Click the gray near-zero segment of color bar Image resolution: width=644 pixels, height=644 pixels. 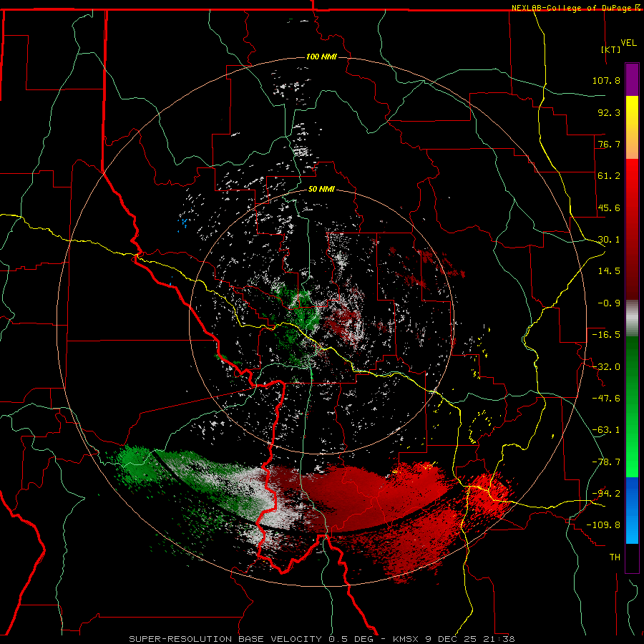click(632, 318)
